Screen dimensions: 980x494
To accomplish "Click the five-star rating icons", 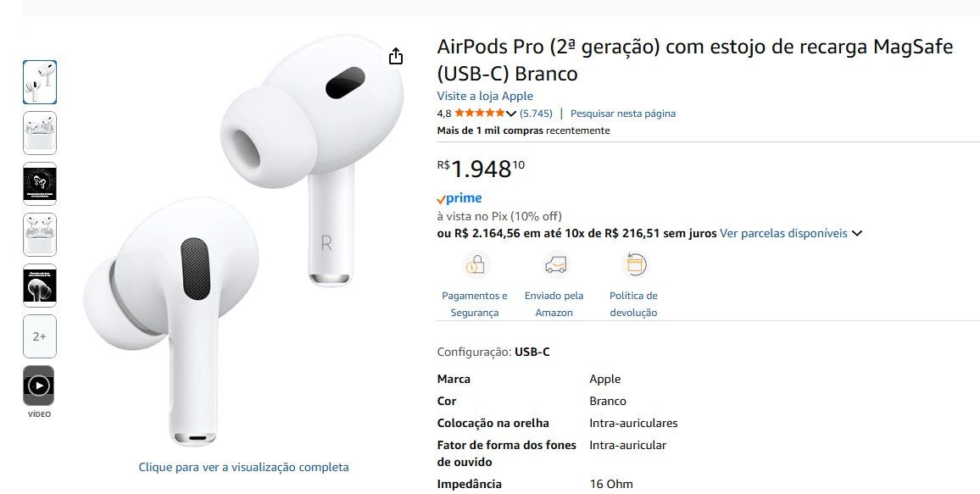I will pos(479,113).
